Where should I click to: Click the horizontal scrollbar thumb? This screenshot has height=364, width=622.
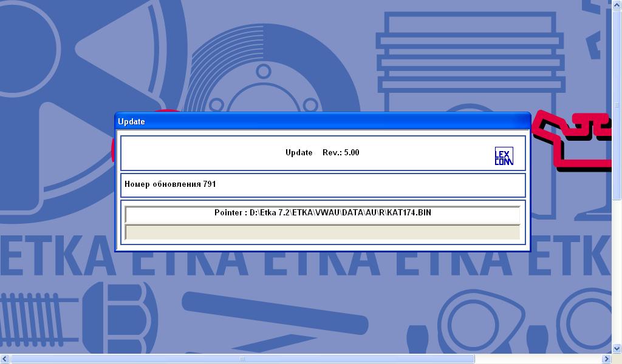pyautogui.click(x=243, y=359)
